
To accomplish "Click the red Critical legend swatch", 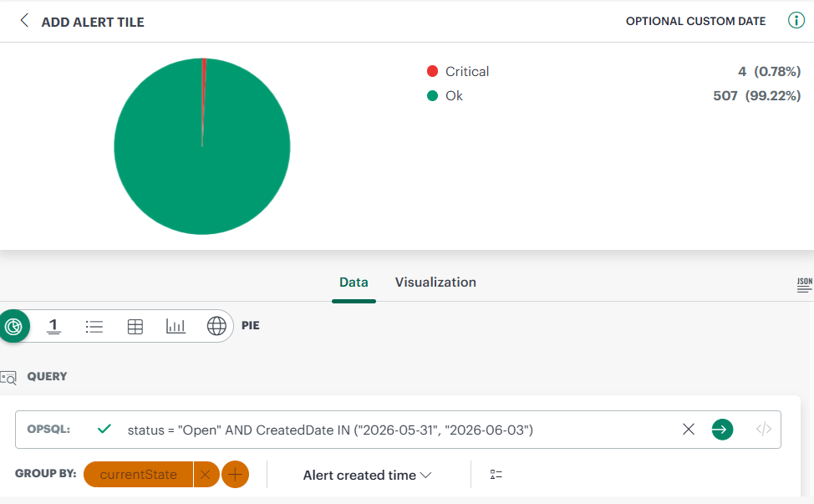I will click(432, 71).
